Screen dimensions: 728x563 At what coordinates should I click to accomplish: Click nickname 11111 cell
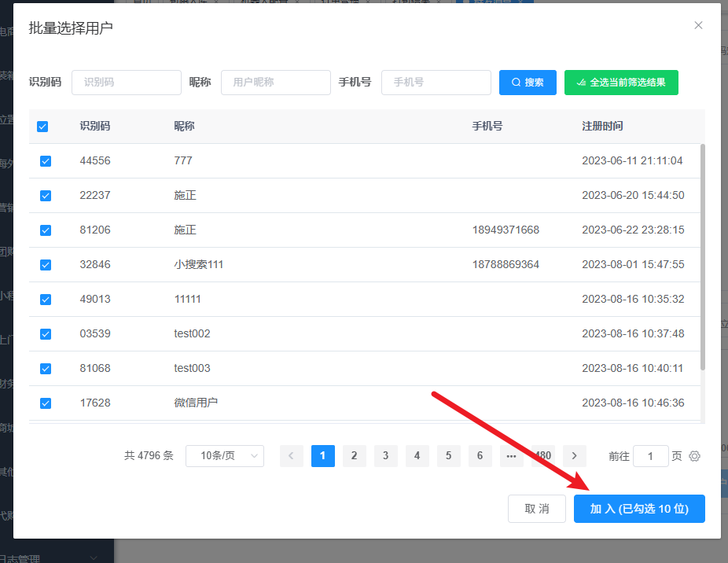(x=188, y=299)
